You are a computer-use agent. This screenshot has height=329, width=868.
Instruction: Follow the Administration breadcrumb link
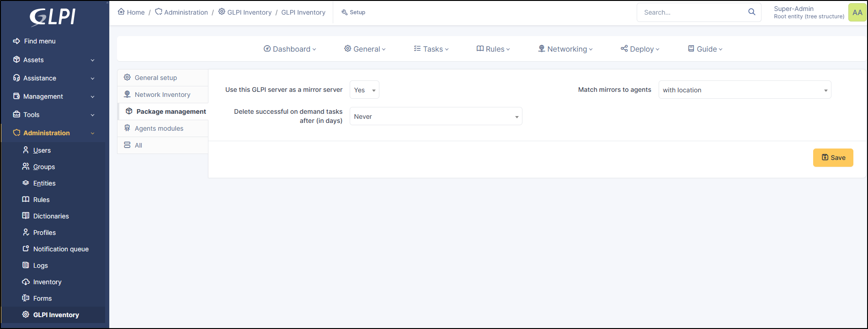coord(186,12)
